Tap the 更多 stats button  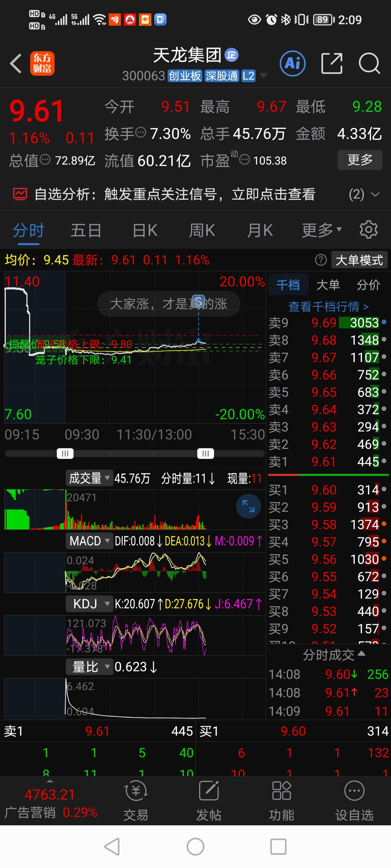pyautogui.click(x=360, y=159)
